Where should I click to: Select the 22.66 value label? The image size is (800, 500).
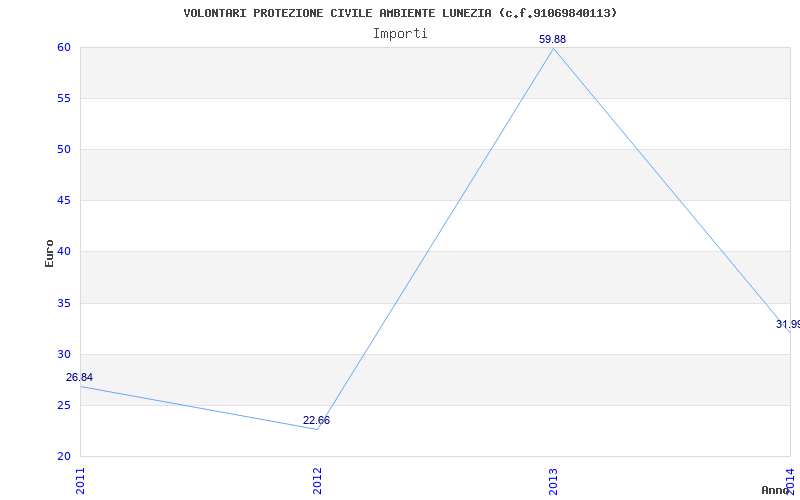pos(316,420)
